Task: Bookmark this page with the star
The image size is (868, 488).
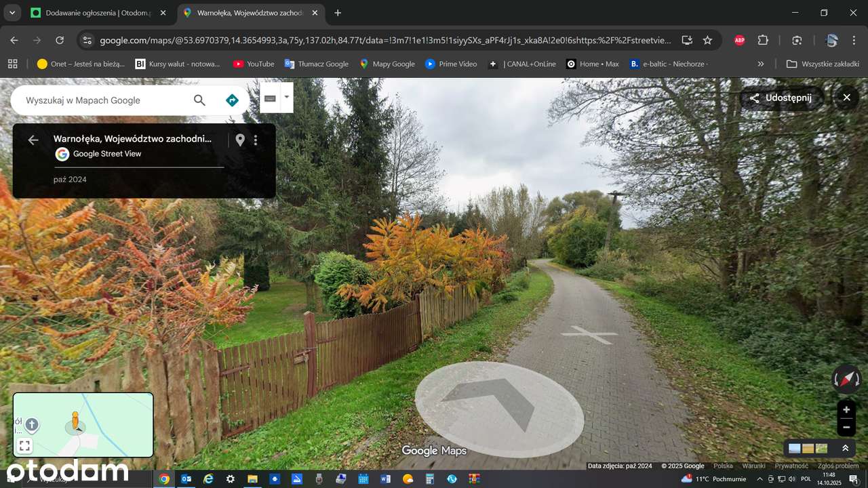Action: (x=707, y=40)
